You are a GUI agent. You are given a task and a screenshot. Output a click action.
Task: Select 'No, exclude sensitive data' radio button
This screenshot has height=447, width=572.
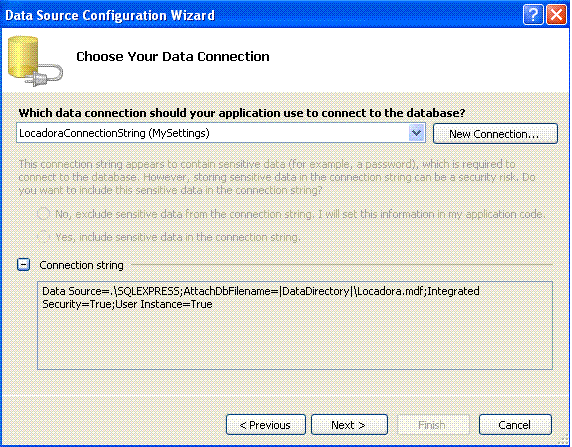click(43, 214)
